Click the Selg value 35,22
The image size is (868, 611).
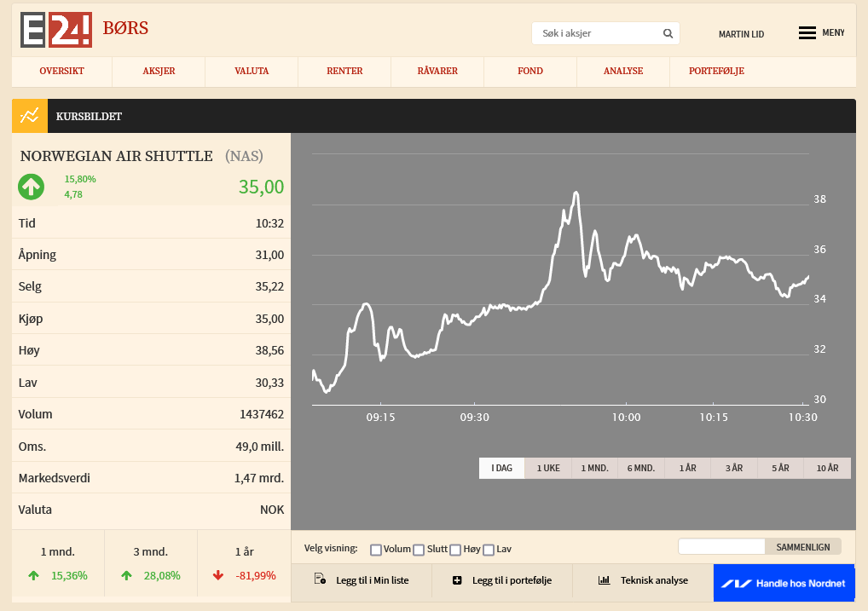point(269,286)
